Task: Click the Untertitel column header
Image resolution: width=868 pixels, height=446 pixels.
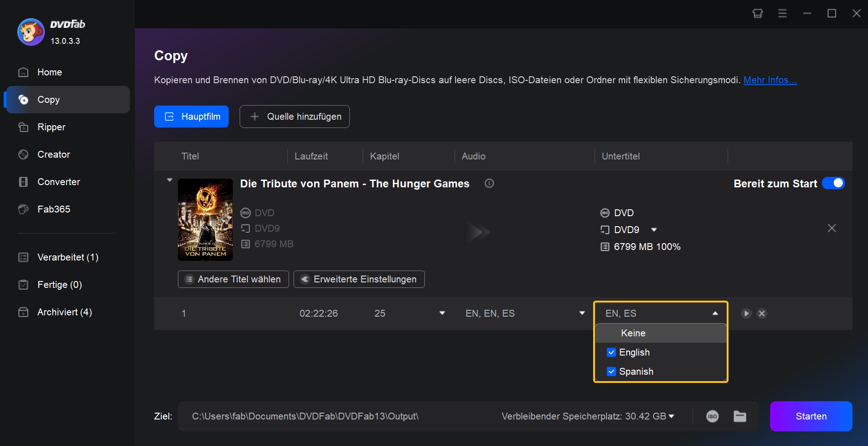Action: coord(621,156)
